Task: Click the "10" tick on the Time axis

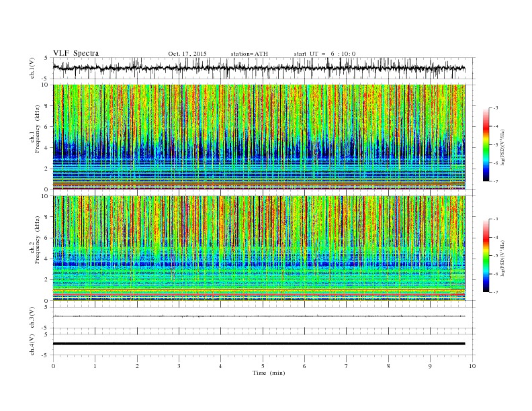Action: click(472, 366)
